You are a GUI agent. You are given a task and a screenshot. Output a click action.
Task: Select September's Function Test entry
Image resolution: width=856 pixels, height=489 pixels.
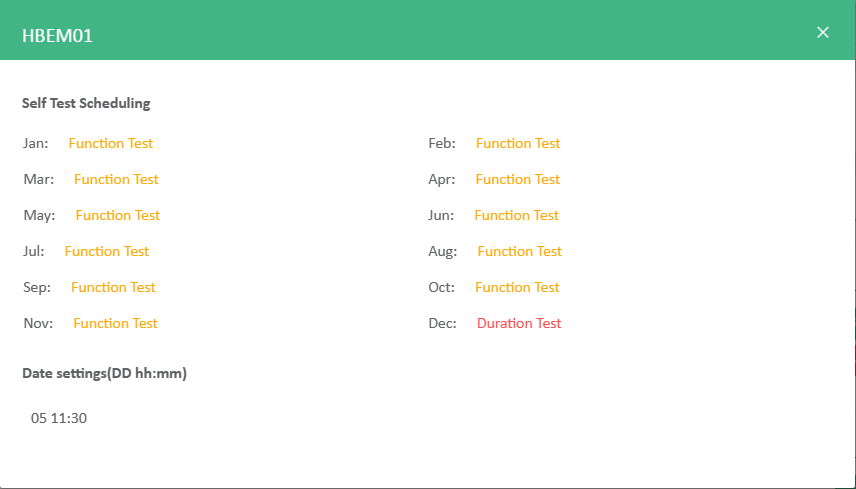[114, 287]
